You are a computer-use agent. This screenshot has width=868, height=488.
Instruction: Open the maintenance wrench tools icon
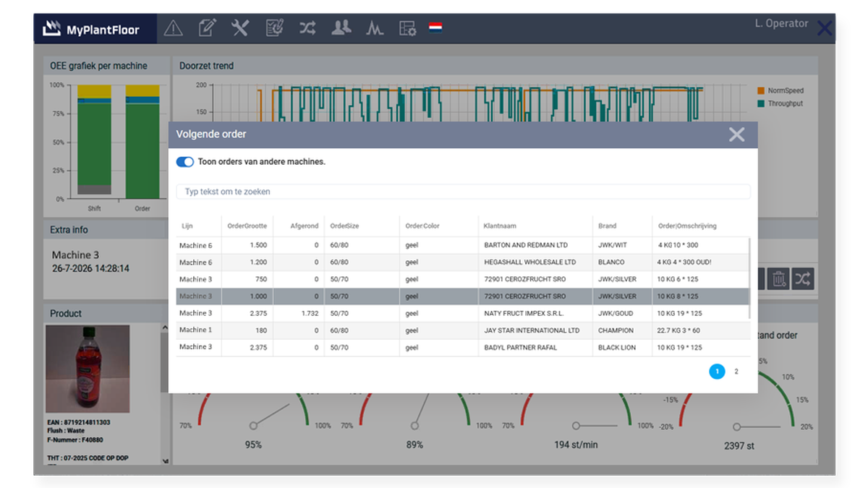click(240, 28)
